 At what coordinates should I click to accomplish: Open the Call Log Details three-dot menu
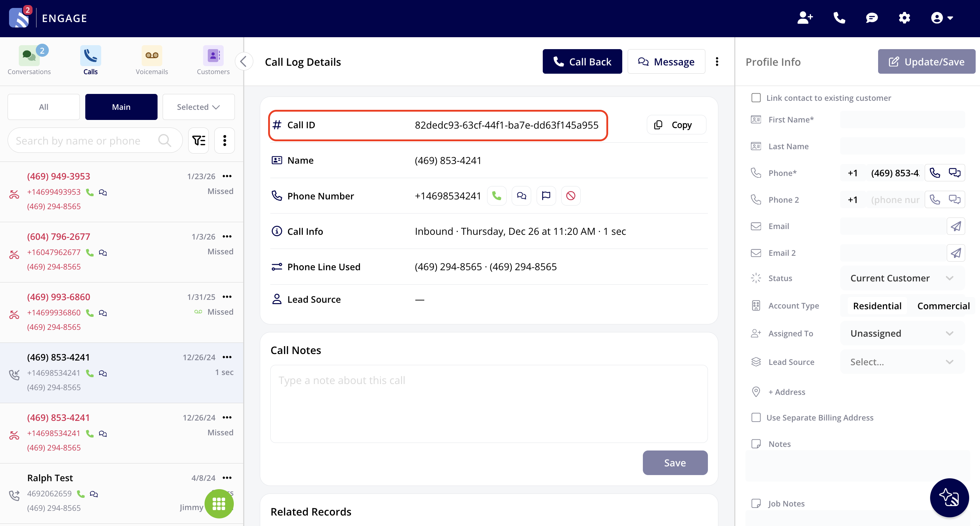(717, 62)
